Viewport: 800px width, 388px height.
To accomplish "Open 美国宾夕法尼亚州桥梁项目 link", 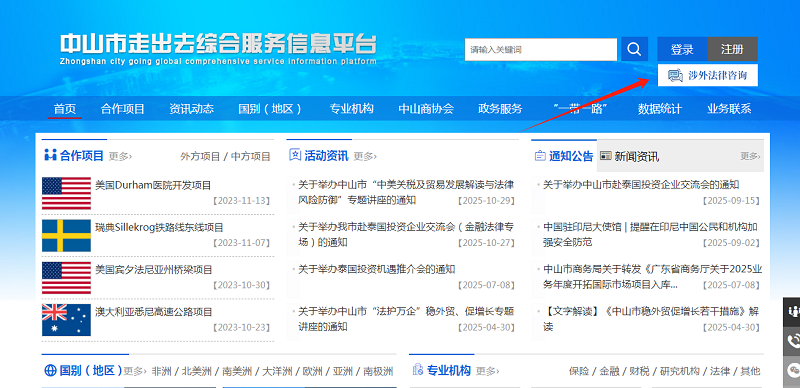I will point(154,270).
